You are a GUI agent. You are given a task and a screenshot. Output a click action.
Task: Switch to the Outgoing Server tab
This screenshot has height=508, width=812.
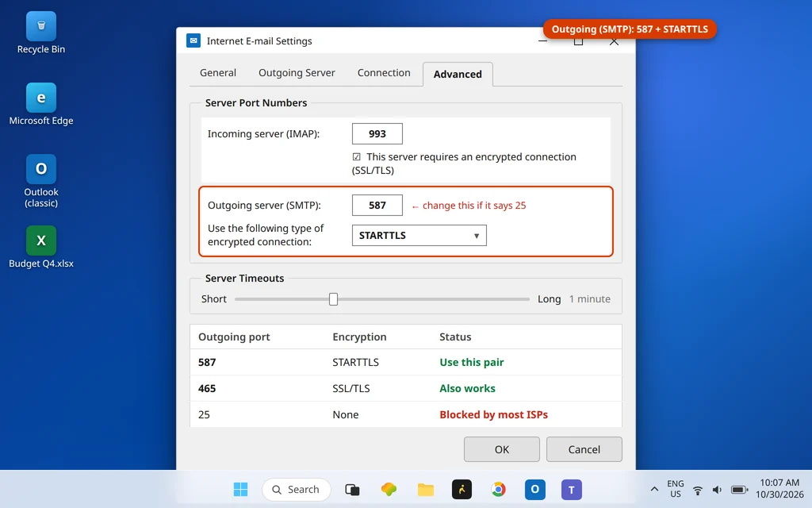(297, 72)
